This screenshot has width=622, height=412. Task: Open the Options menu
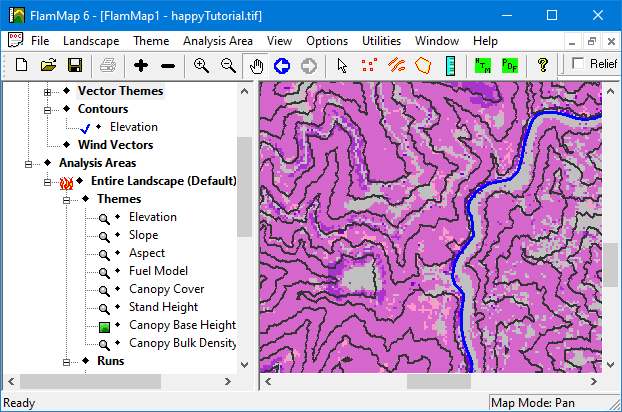click(x=327, y=41)
